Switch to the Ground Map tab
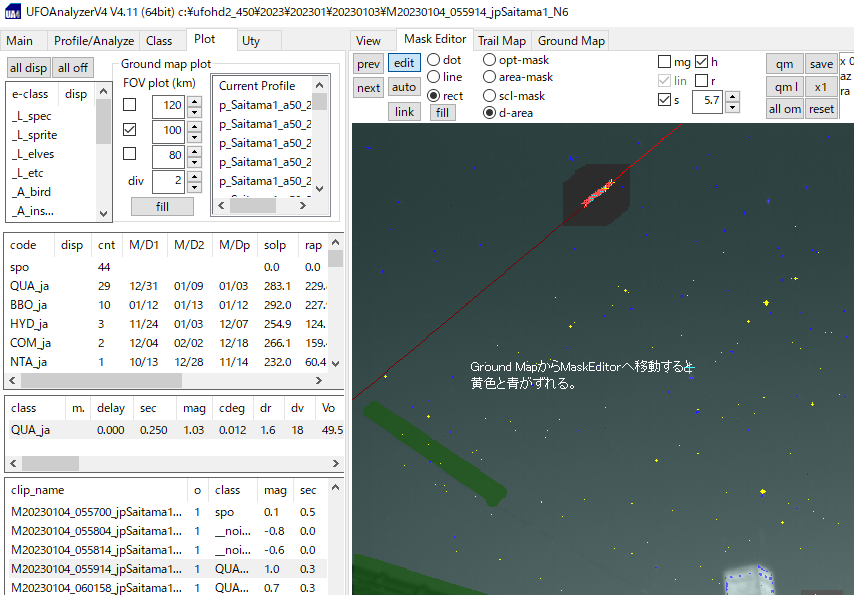This screenshot has height=595, width=854. click(x=571, y=41)
